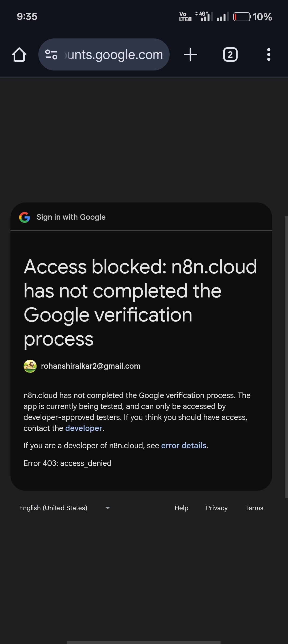The image size is (288, 644).
Task: Click the language dropdown arrow
Action: [x=107, y=508]
